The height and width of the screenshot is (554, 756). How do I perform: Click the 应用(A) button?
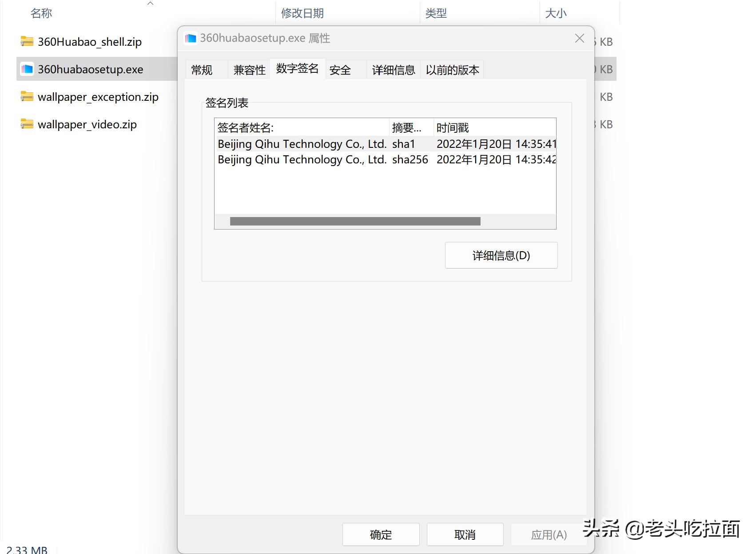pos(549,534)
